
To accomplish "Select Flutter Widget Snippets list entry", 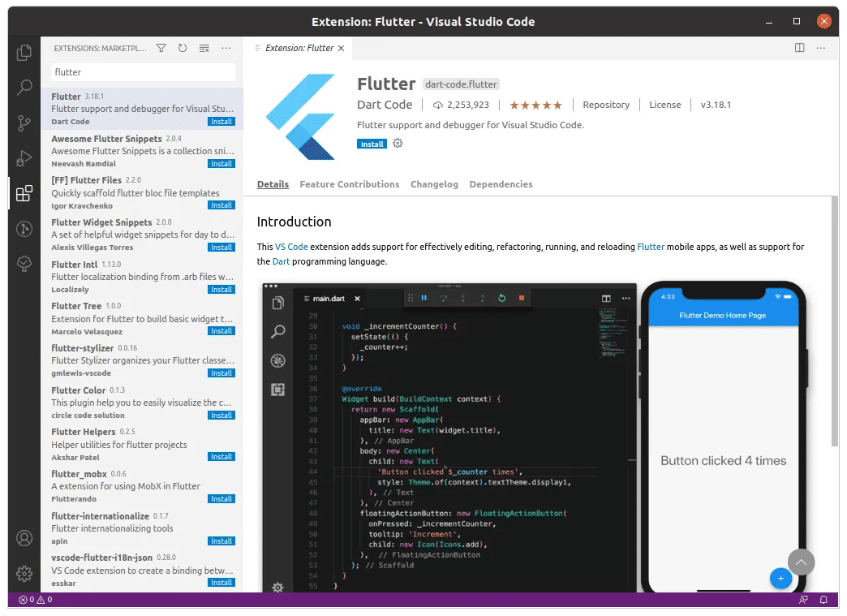I will pyautogui.click(x=142, y=235).
